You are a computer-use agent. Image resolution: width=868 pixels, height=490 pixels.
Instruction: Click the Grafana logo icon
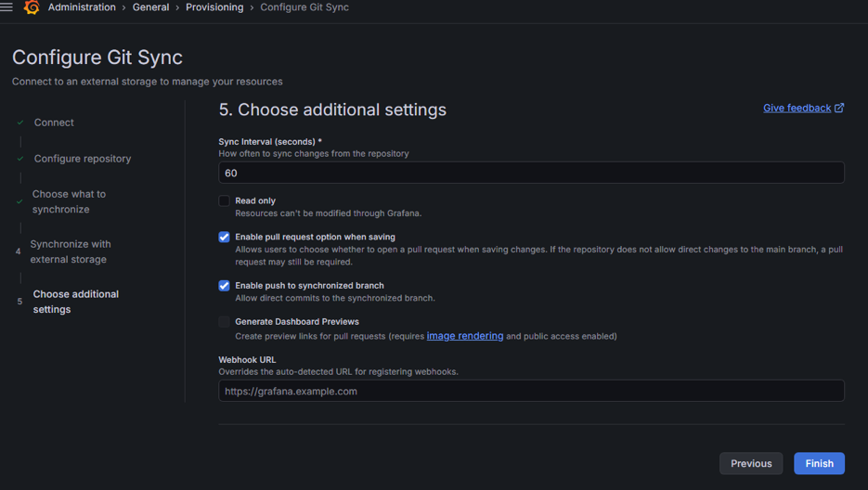pos(32,7)
